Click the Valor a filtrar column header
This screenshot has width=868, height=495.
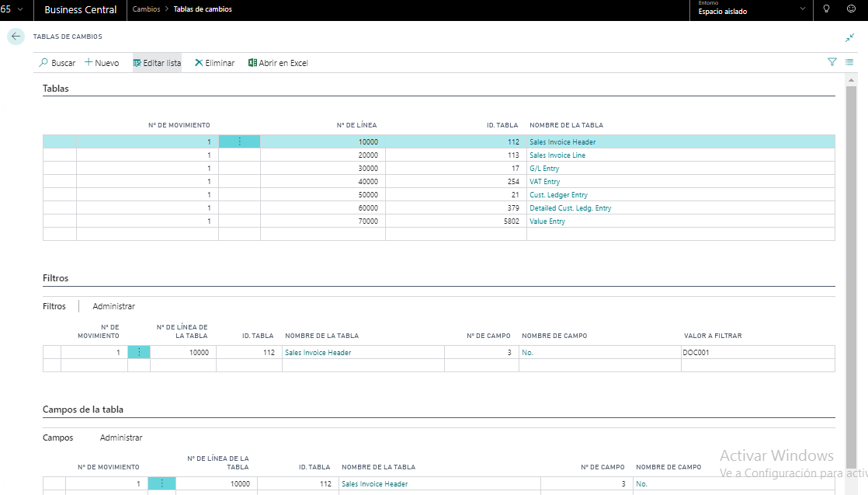click(713, 336)
